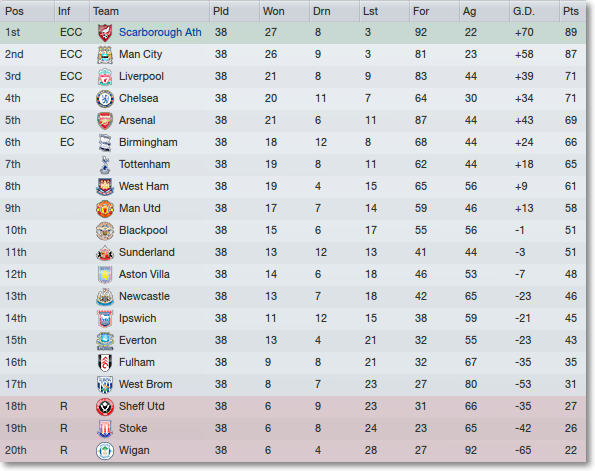Select the Blackpool team name
Screen dimensions: 595x471
pyautogui.click(x=143, y=230)
